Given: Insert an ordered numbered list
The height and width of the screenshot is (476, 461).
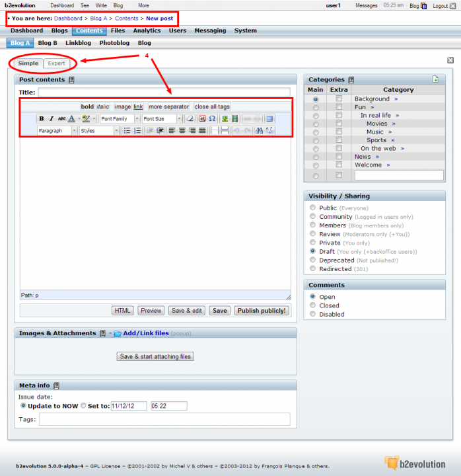Looking at the screenshot, I should point(137,130).
